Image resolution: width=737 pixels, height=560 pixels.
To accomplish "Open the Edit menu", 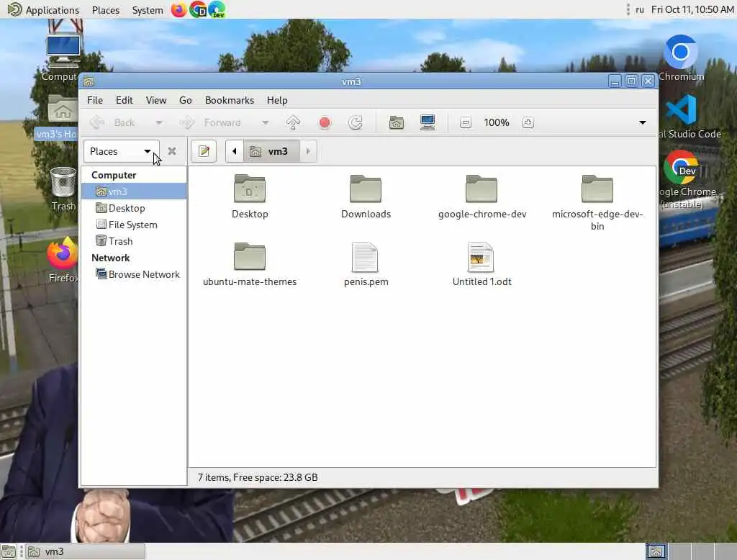I will [x=124, y=100].
